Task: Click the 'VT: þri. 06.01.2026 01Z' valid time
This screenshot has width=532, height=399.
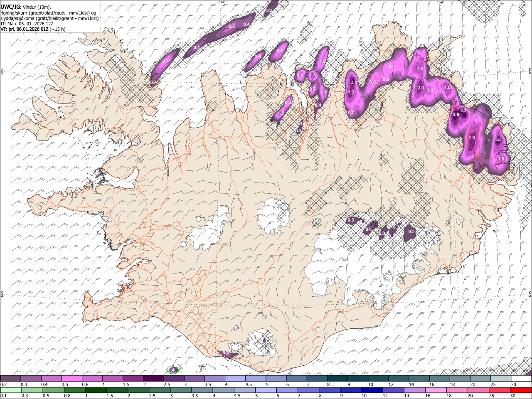Action: (x=24, y=29)
